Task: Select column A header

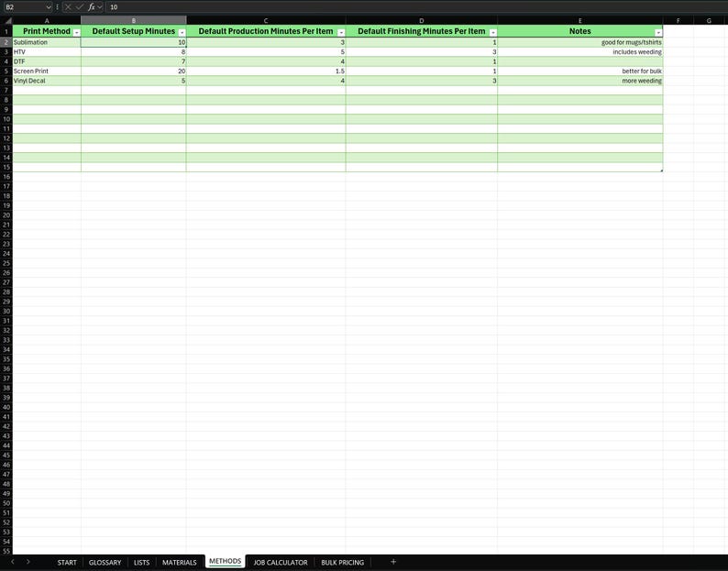Action: 47,21
